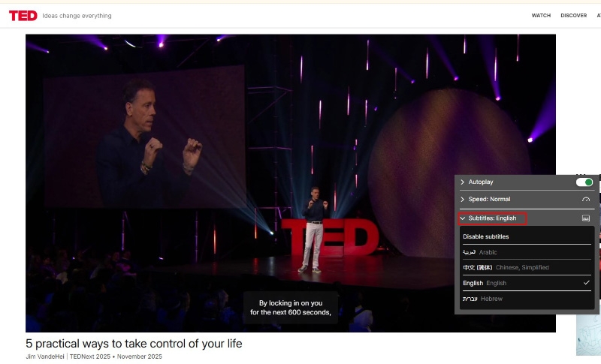Open the next talk thumbnail at right edge

[x=587, y=335]
